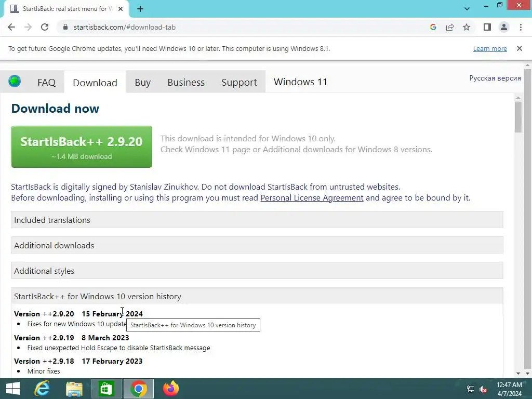Open the taskbar clock and date

click(x=509, y=389)
